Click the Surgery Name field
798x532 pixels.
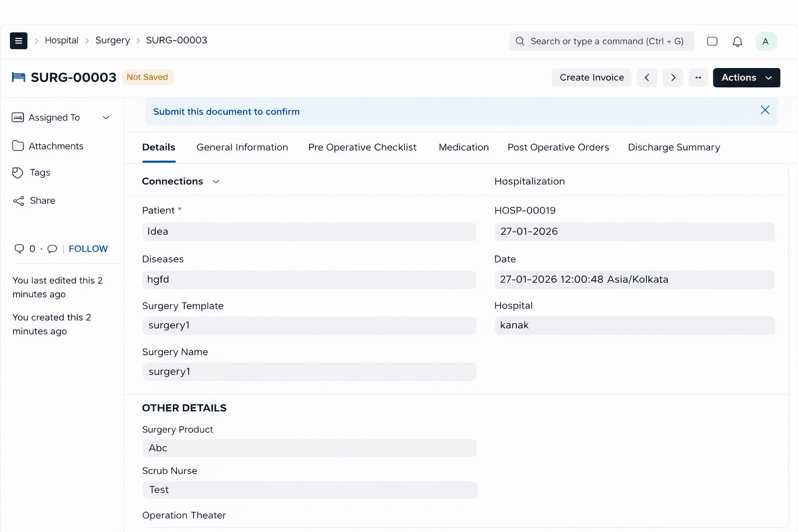[309, 372]
